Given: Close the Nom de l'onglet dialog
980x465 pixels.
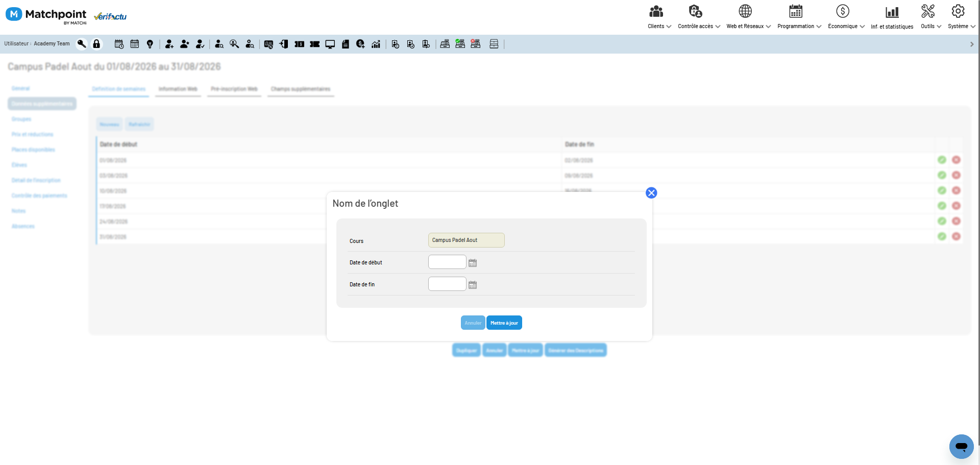Looking at the screenshot, I should click(651, 193).
